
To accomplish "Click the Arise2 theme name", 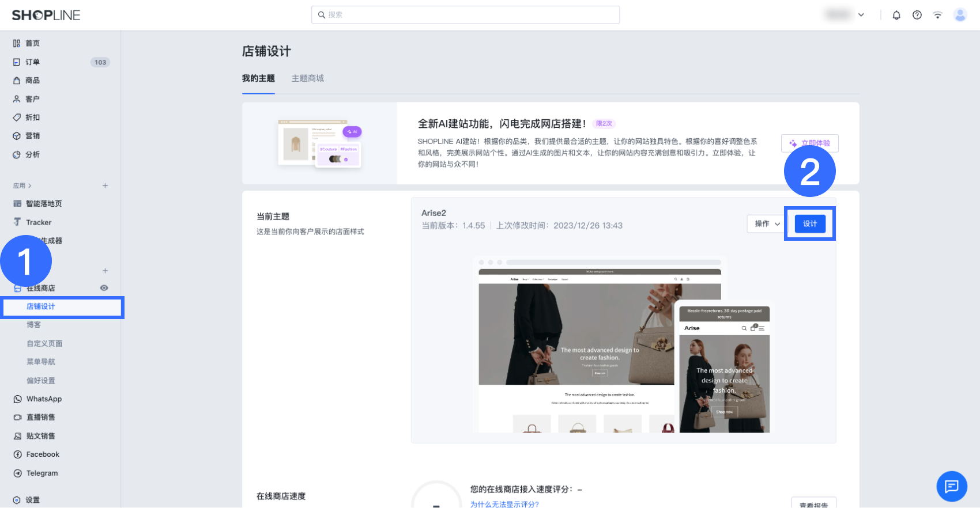I will coord(434,213).
